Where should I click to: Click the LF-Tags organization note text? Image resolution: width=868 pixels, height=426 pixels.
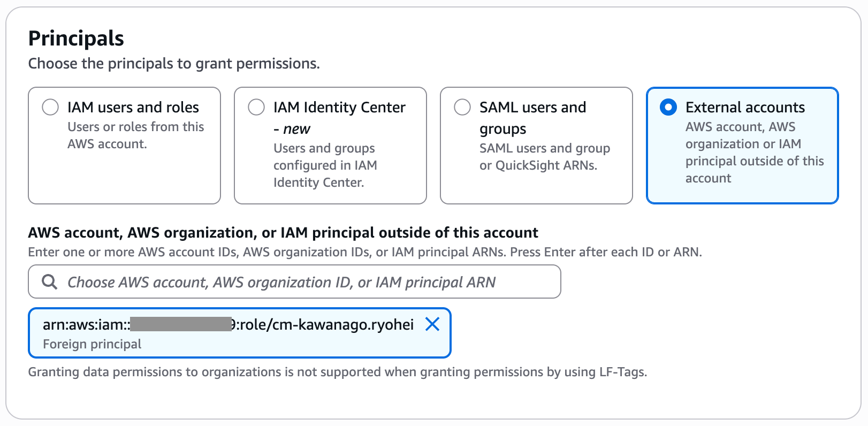click(x=338, y=372)
